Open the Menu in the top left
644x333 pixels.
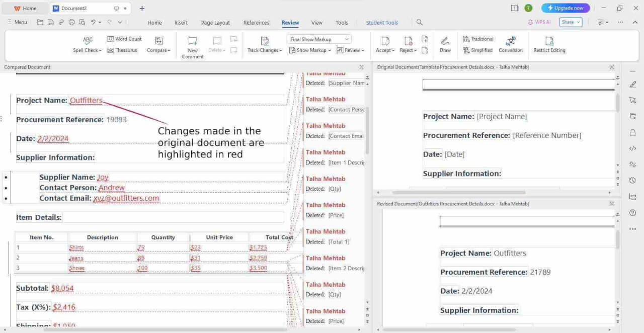pyautogui.click(x=17, y=22)
